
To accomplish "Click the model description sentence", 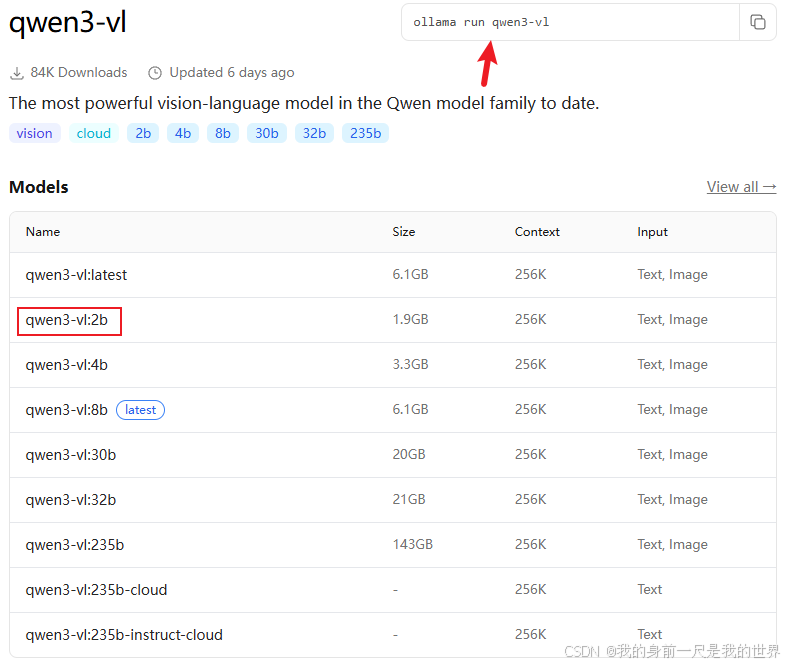I will (x=304, y=104).
